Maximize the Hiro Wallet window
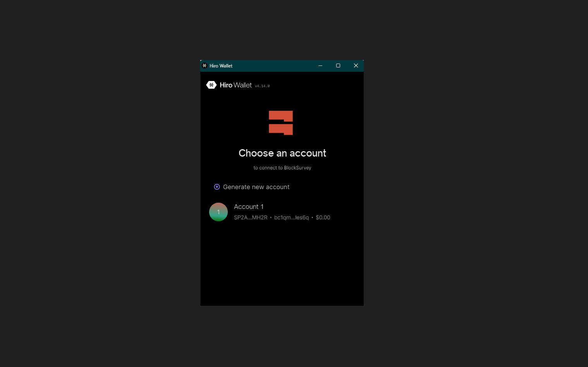Screen dimensions: 588x367 click(338, 65)
